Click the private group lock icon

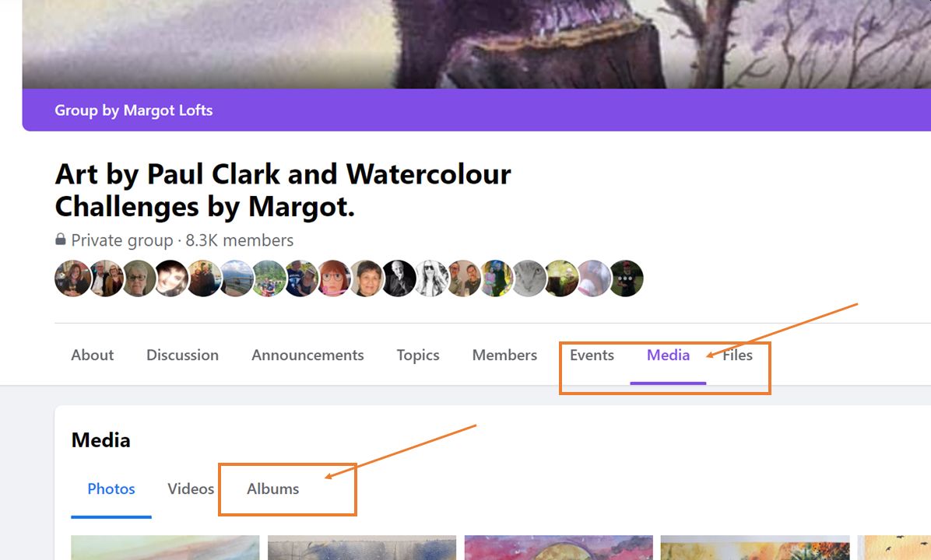tap(61, 240)
